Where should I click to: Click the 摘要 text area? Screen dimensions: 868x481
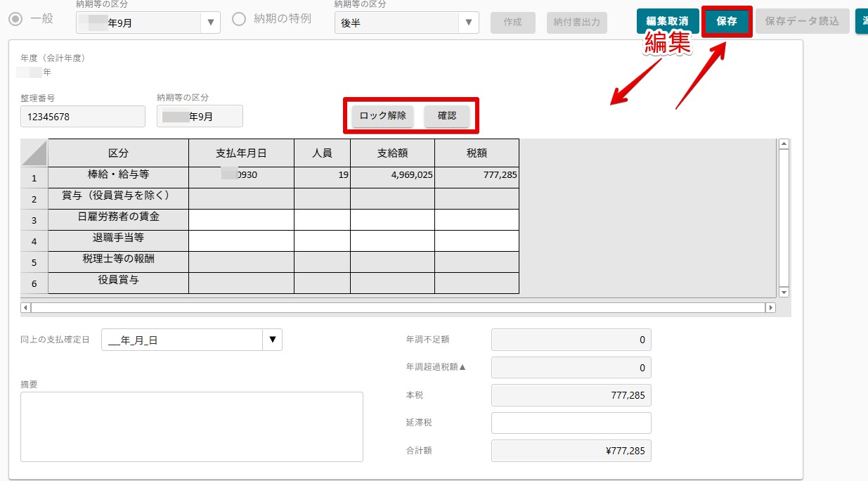tap(192, 427)
